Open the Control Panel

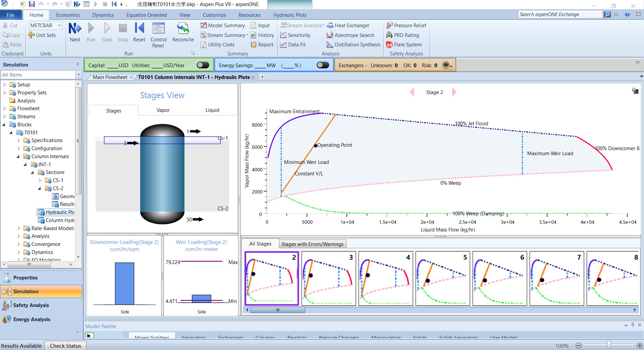(158, 35)
